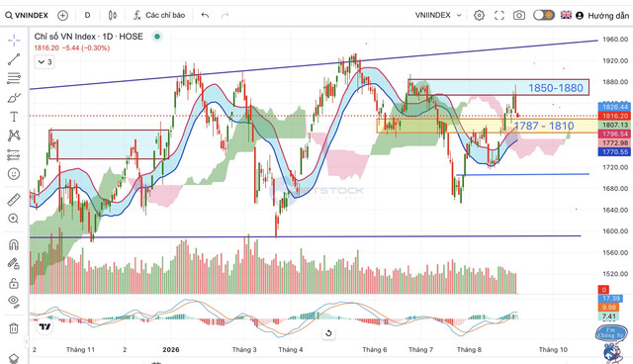Viewport: 633px width, 364px height.
Task: Open the candlestick chart style menu
Action: click(x=113, y=16)
